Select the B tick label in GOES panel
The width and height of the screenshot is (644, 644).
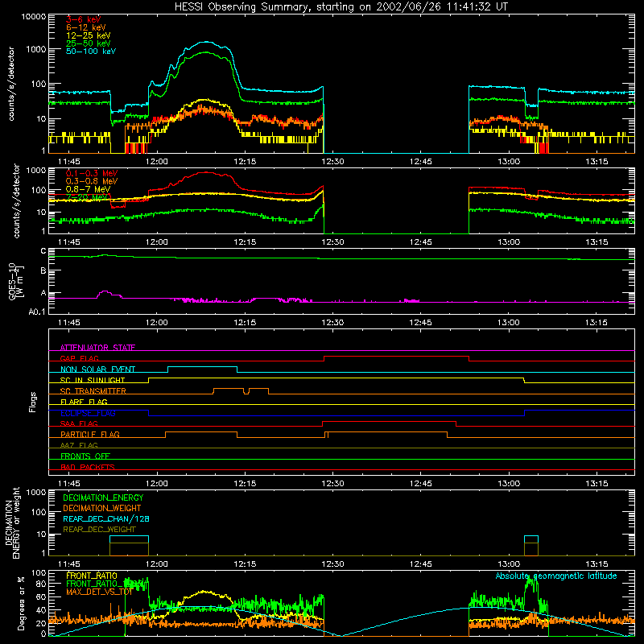[43, 271]
